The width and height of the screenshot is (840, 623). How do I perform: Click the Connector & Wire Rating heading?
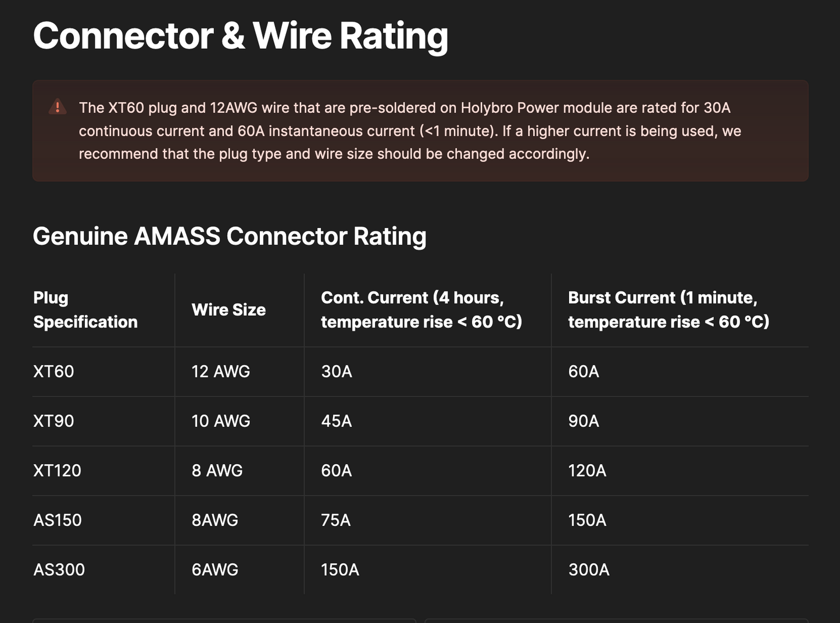pos(241,35)
